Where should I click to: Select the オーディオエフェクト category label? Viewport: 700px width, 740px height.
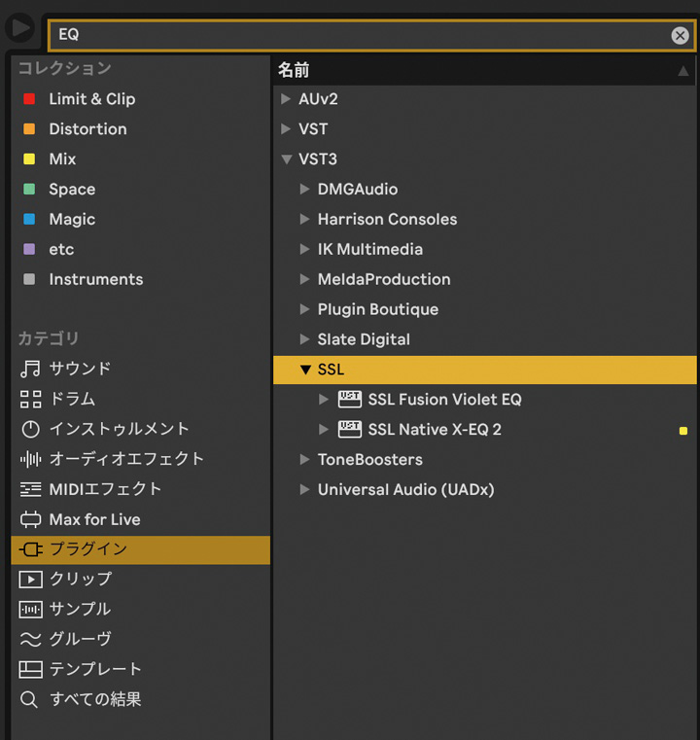click(126, 459)
